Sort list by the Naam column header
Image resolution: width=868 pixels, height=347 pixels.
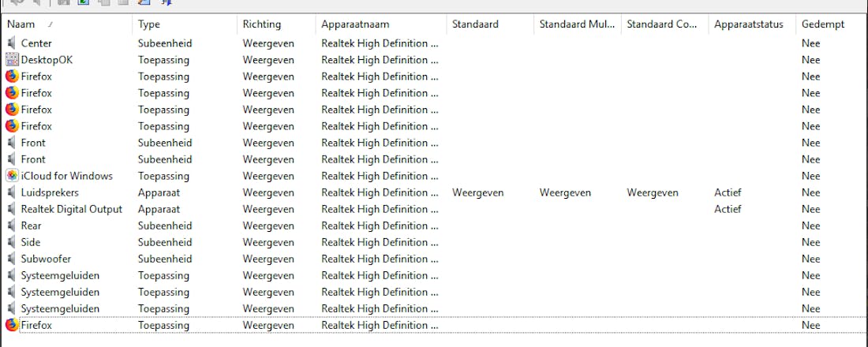pos(67,24)
